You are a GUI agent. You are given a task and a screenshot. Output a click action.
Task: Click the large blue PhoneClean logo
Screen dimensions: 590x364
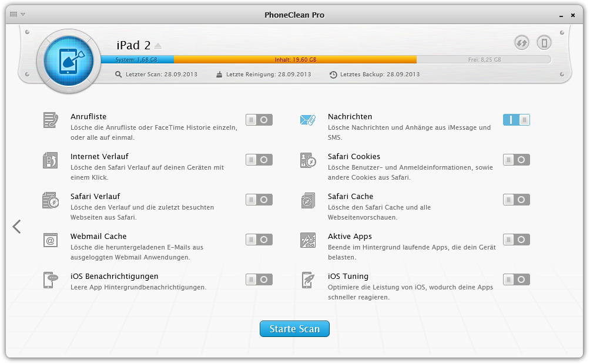pyautogui.click(x=69, y=61)
